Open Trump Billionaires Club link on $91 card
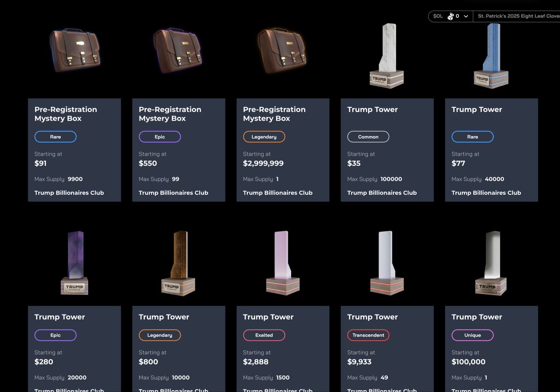 point(69,193)
